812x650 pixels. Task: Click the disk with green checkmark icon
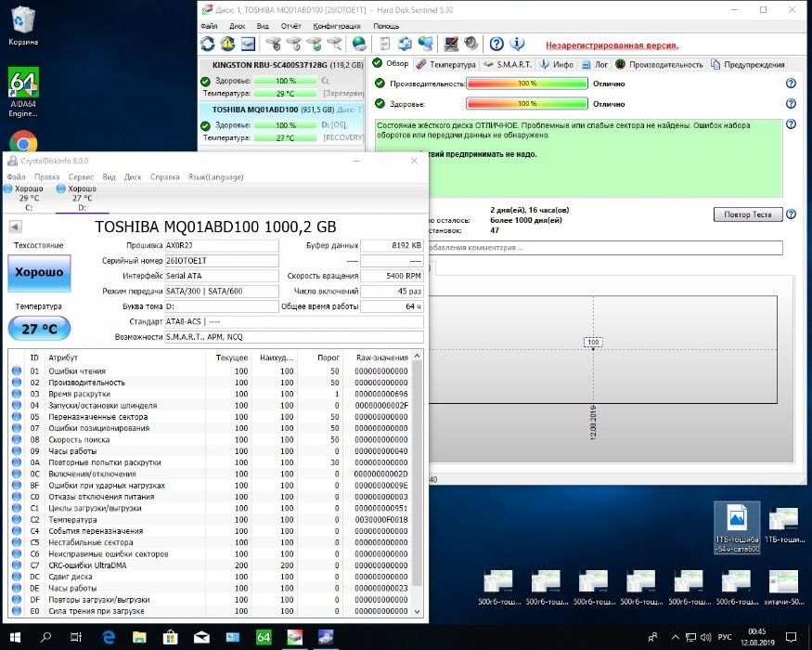(x=314, y=45)
